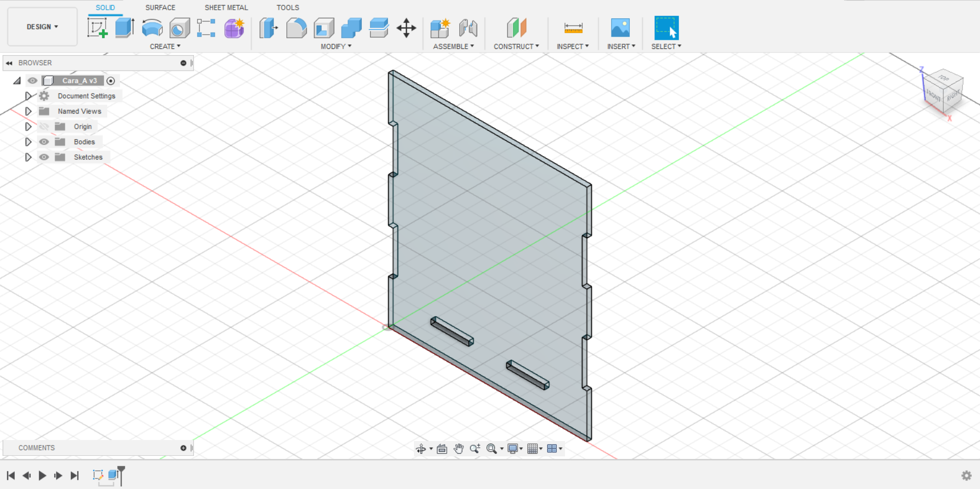Select the Hole tool
The height and width of the screenshot is (489, 980).
click(x=180, y=28)
